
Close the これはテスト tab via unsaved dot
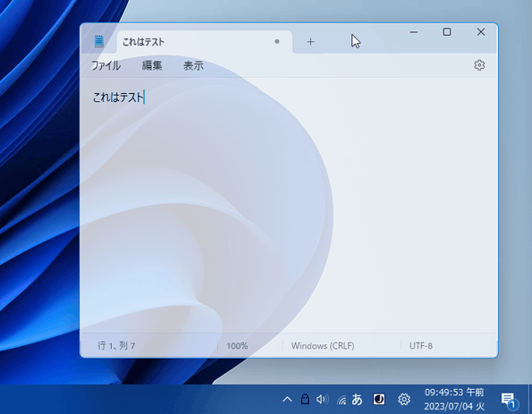277,41
